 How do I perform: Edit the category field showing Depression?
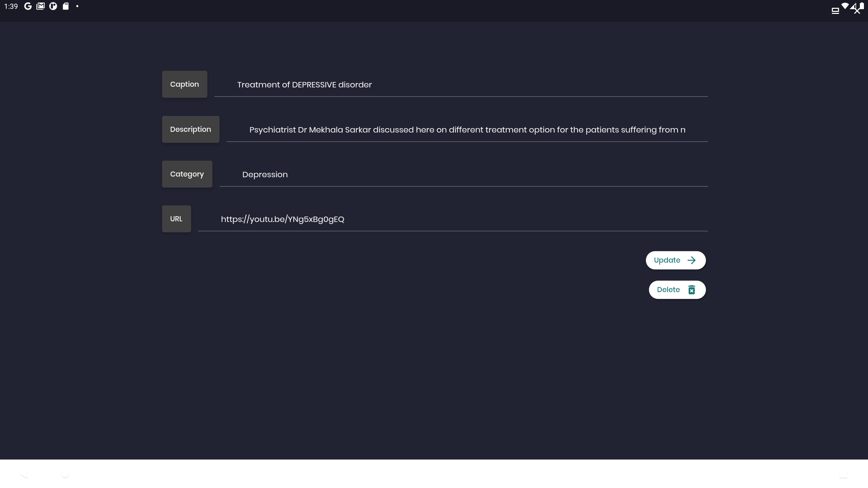tap(464, 175)
